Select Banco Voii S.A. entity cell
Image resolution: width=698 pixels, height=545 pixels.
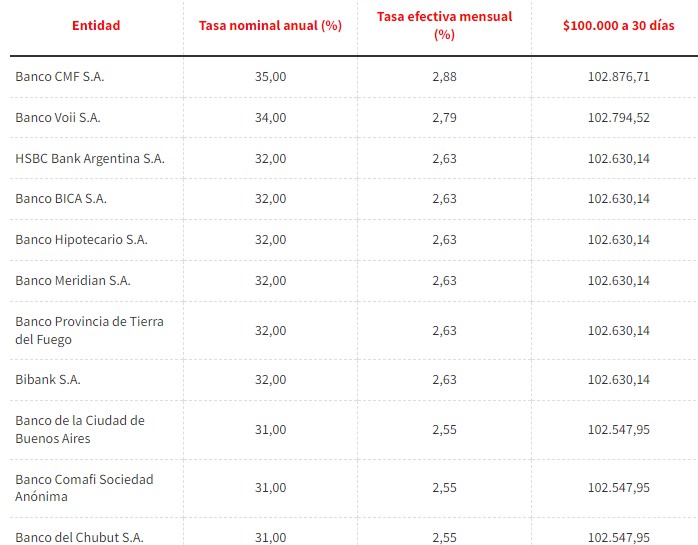(58, 118)
